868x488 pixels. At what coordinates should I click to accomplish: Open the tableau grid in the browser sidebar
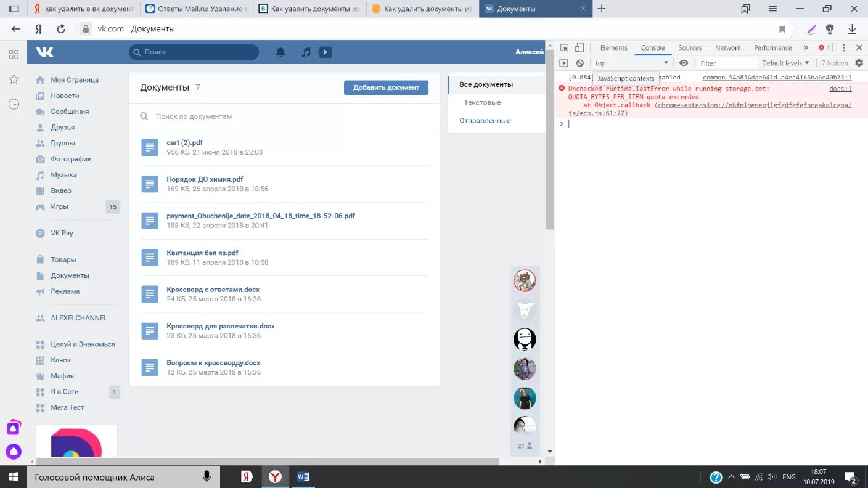tap(14, 54)
